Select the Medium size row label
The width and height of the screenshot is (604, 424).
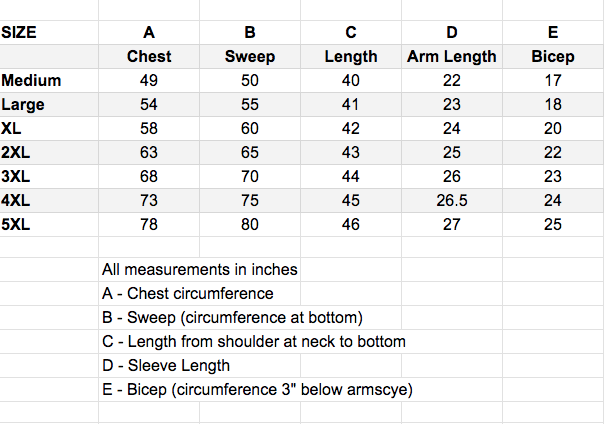tap(32, 80)
